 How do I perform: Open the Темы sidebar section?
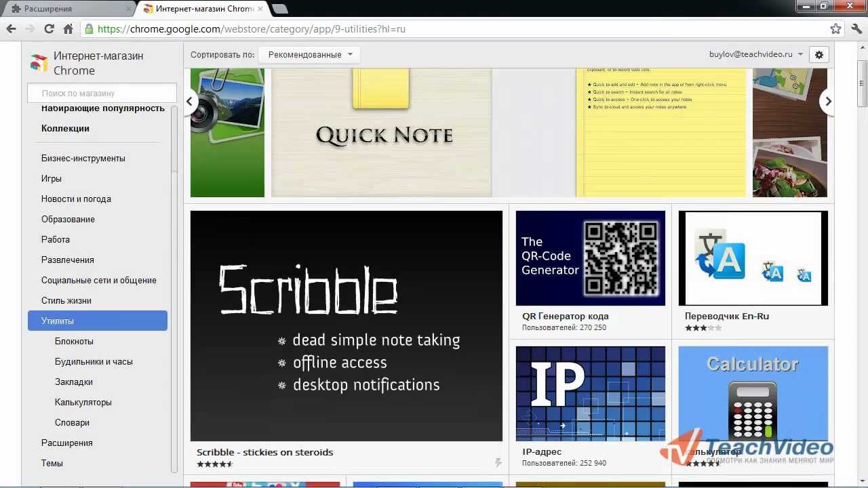[x=52, y=464]
